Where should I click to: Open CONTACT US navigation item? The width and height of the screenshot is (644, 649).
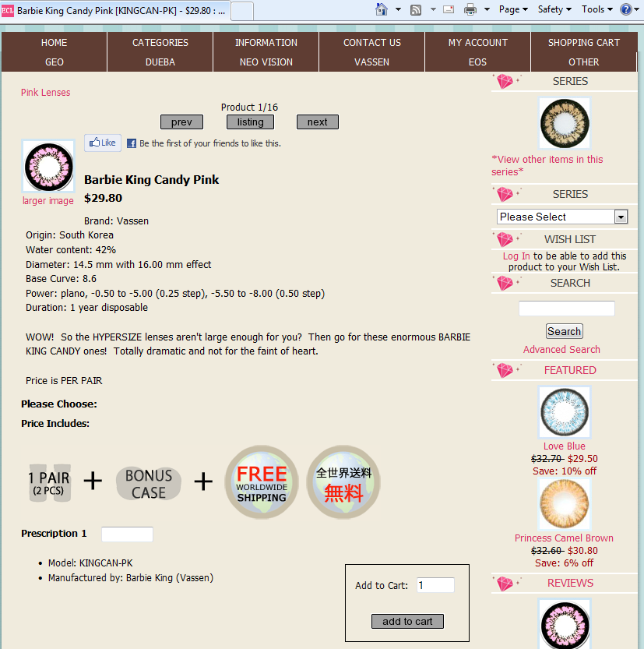pos(372,43)
